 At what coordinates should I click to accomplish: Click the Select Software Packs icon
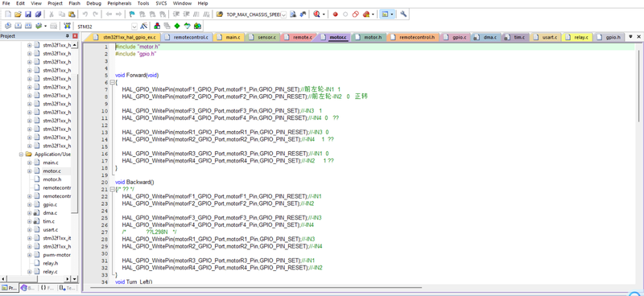click(x=188, y=26)
